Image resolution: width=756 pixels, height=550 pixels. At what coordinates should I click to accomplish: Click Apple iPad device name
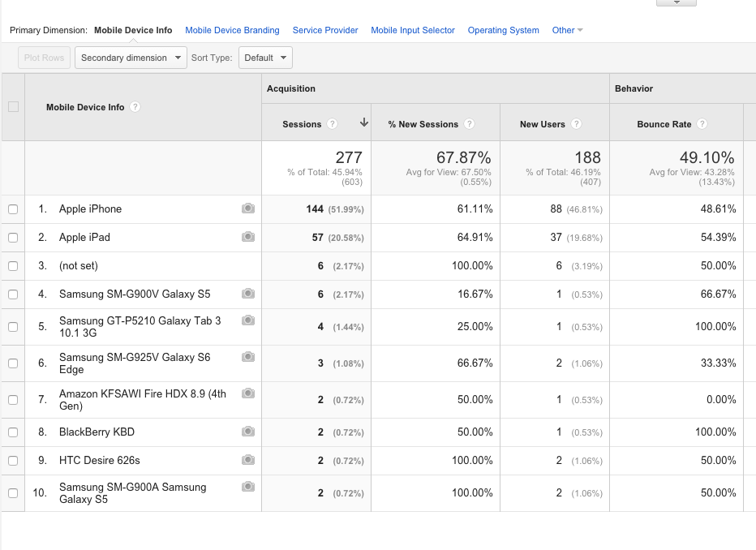[85, 237]
